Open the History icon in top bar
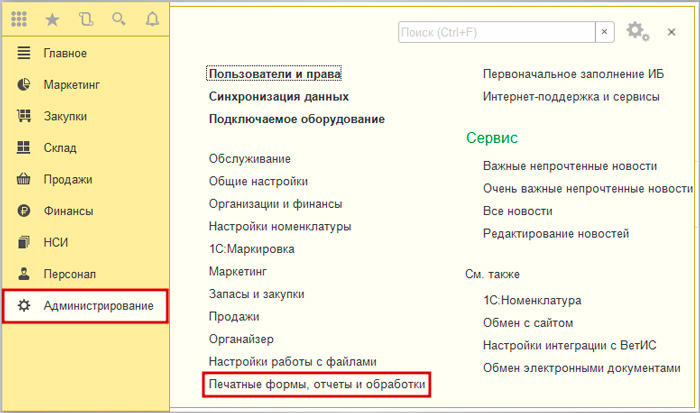Image resolution: width=700 pixels, height=413 pixels. (86, 19)
